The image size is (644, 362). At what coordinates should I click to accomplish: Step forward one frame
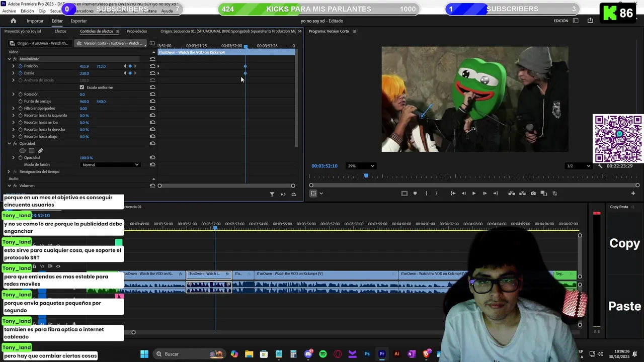click(485, 193)
